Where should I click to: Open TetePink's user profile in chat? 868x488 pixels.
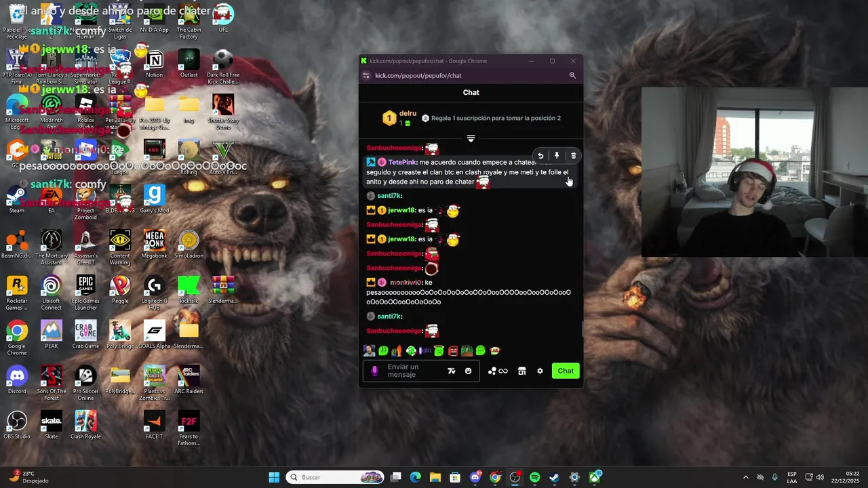pos(402,163)
